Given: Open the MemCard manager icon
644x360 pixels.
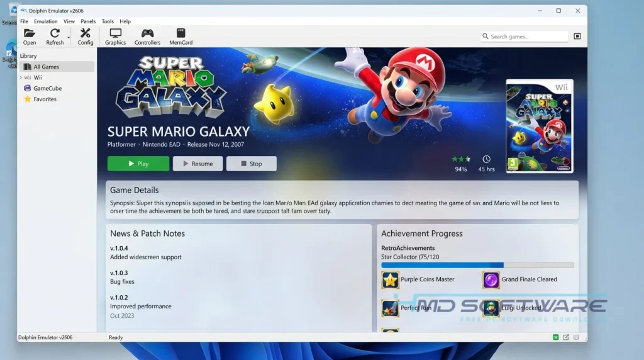Looking at the screenshot, I should pyautogui.click(x=180, y=33).
